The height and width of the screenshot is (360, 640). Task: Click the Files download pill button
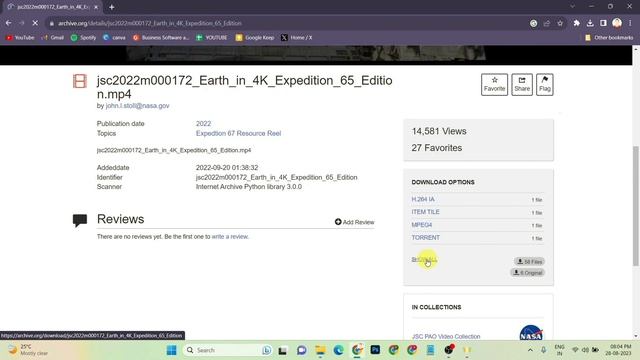click(x=529, y=261)
